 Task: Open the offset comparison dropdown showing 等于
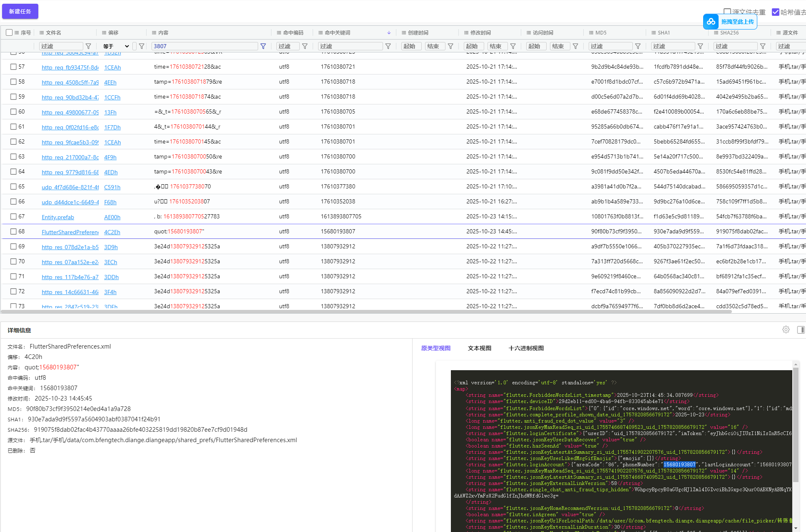pyautogui.click(x=116, y=46)
